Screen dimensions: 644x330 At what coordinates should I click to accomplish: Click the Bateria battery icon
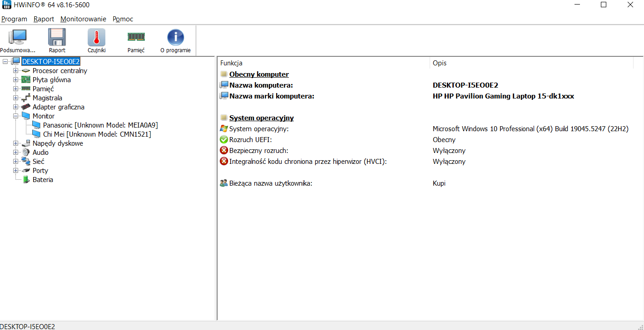point(26,180)
